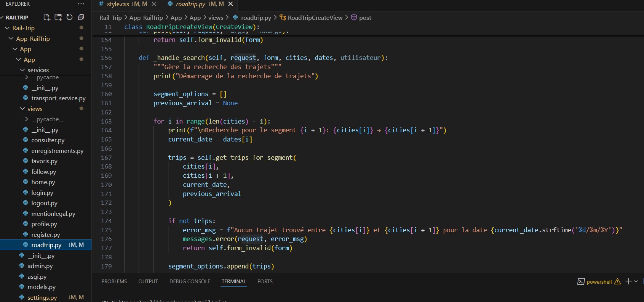Click Python icon on roadtrip.py editor tab
Screen dimensions: 644x302
170,4
